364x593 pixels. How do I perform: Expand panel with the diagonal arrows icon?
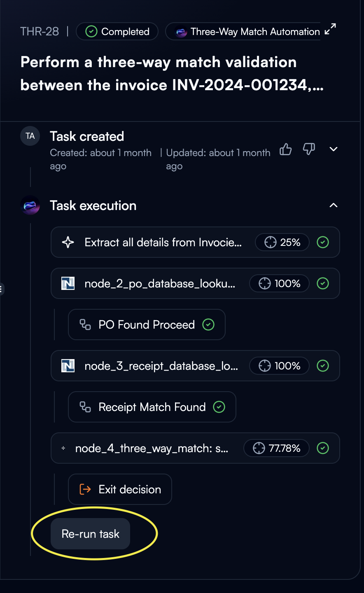[x=330, y=29]
